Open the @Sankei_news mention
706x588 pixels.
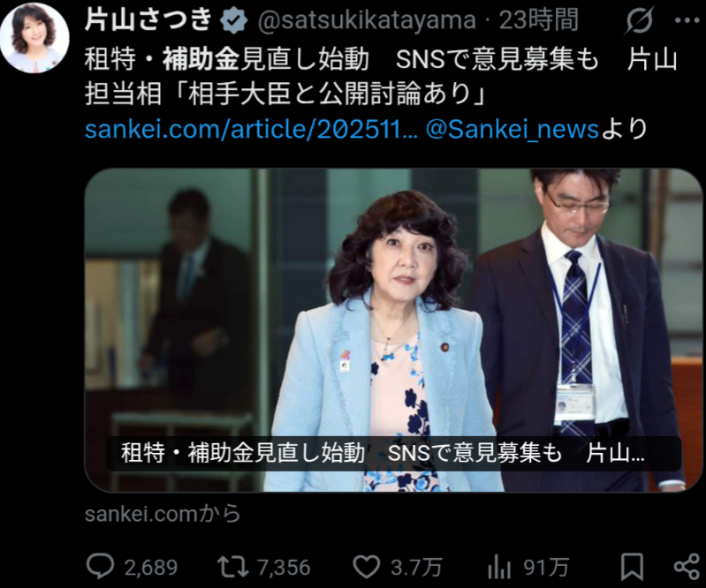tap(512, 129)
